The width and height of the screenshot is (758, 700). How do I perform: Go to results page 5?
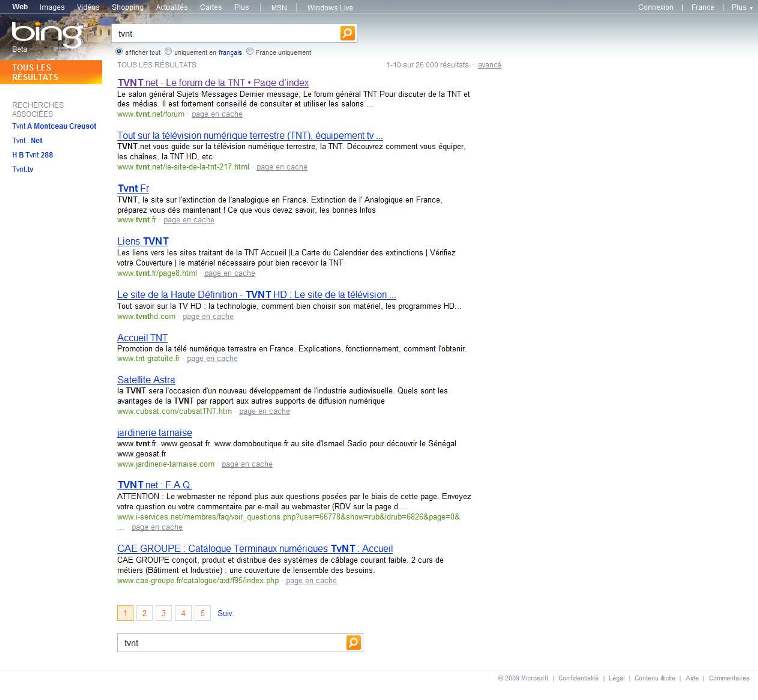tap(203, 613)
